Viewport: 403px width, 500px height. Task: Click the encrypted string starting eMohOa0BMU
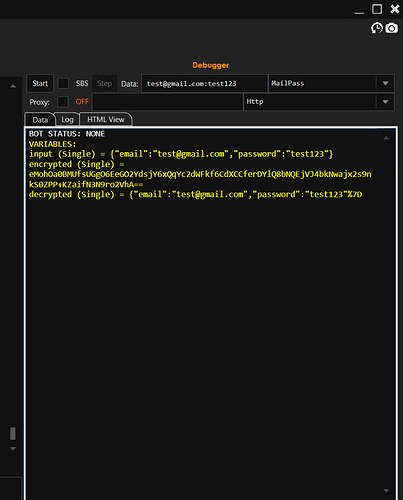200,179
